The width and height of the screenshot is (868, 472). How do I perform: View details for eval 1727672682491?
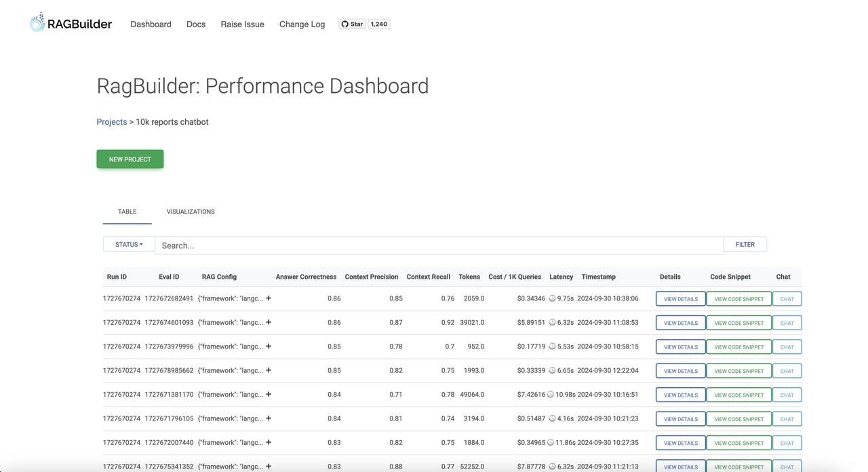(x=681, y=299)
